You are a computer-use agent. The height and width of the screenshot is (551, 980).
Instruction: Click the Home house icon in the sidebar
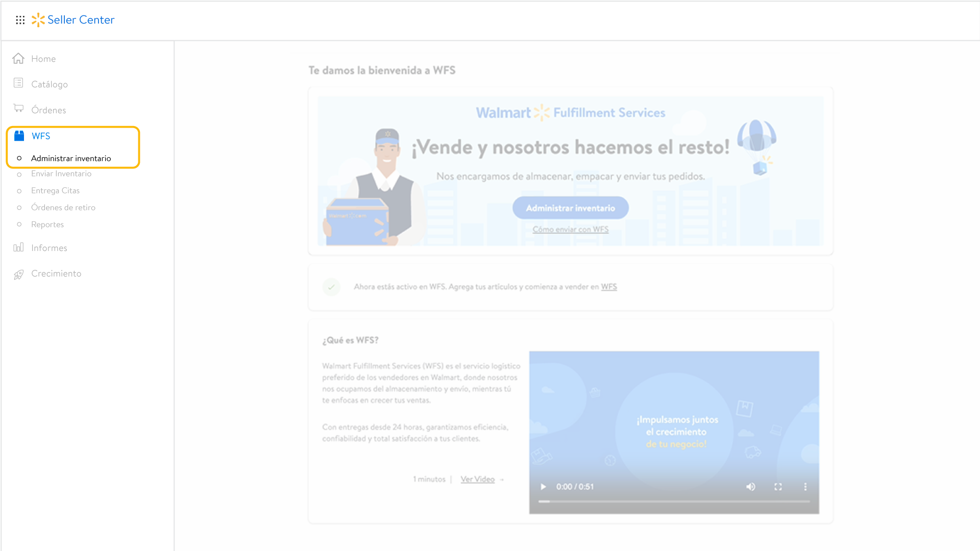point(18,59)
